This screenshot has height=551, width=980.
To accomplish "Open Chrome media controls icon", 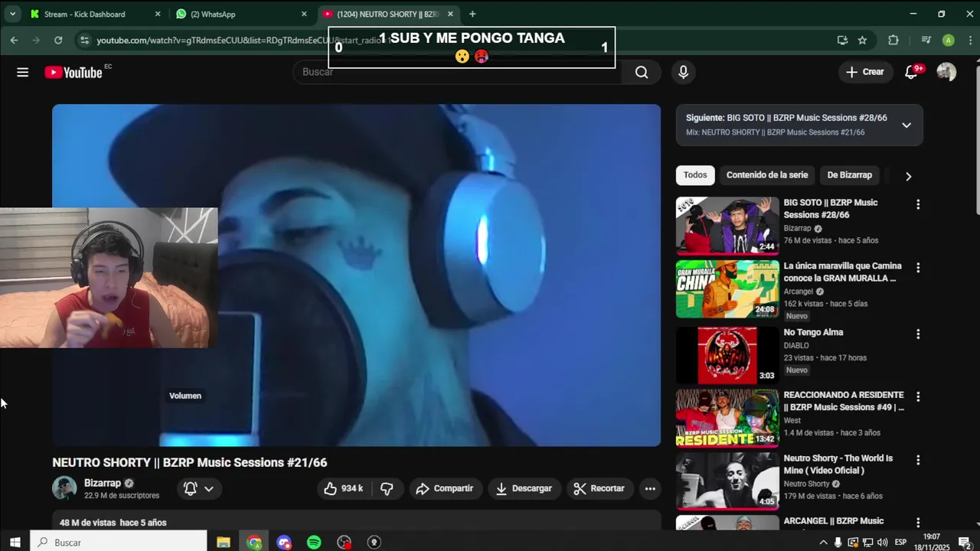I will tap(926, 40).
